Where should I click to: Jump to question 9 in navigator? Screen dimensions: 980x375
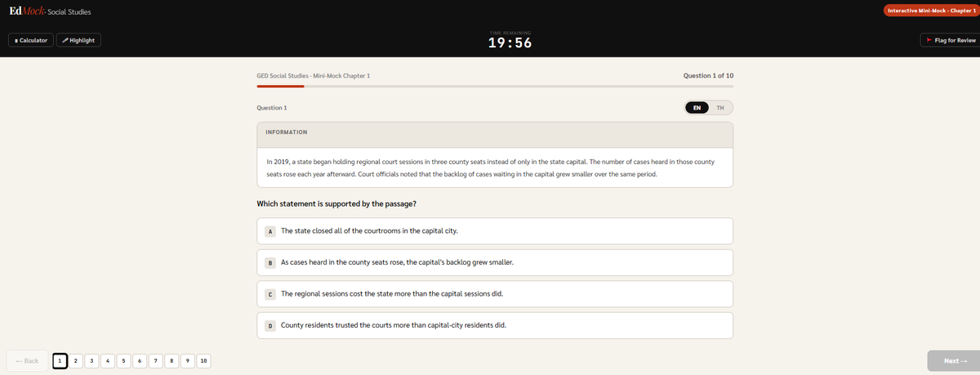(187, 361)
